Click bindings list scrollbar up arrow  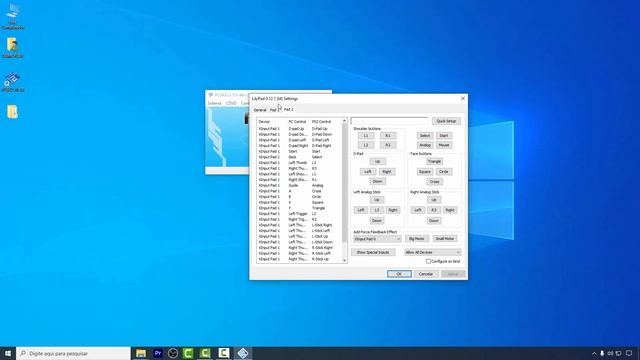[x=344, y=121]
